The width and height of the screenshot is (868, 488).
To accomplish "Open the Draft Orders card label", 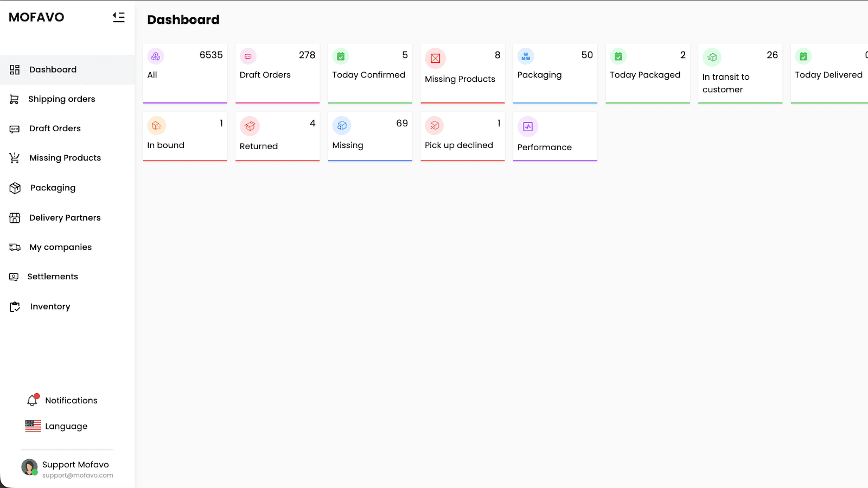I will tap(265, 75).
